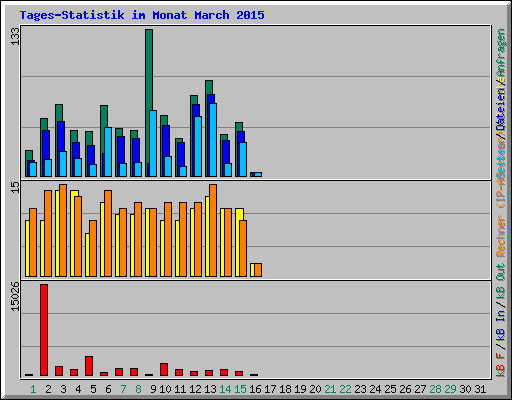Click the 'Dateien' legend label
Screen dimensions: 512x400
501,109
